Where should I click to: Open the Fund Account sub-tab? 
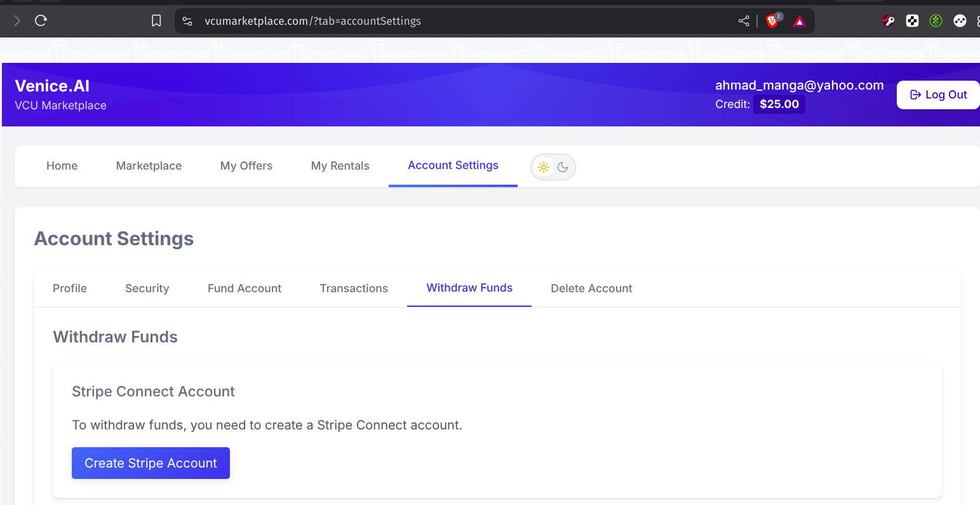tap(245, 288)
